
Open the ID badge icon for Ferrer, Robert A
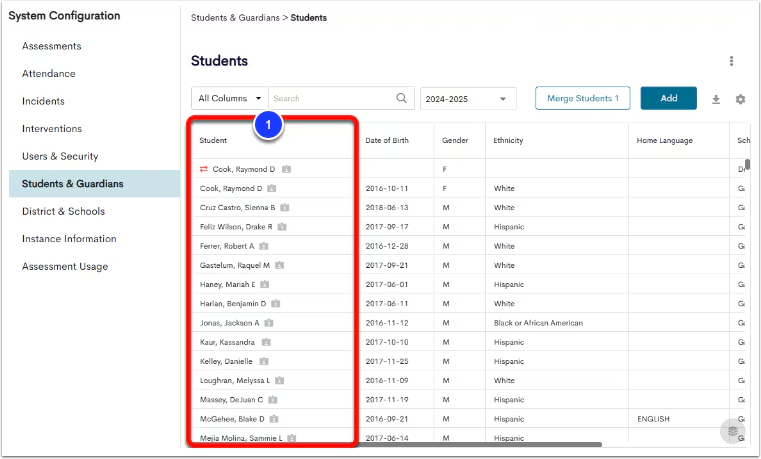[264, 246]
